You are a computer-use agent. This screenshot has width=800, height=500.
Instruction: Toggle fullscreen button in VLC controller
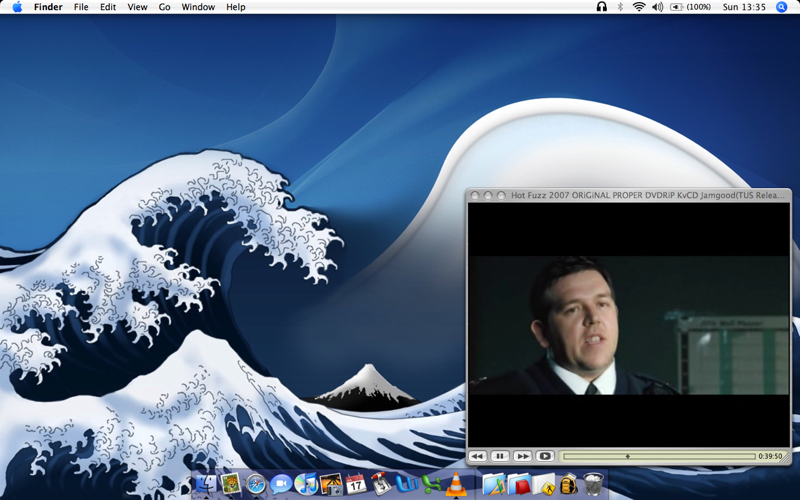(545, 456)
